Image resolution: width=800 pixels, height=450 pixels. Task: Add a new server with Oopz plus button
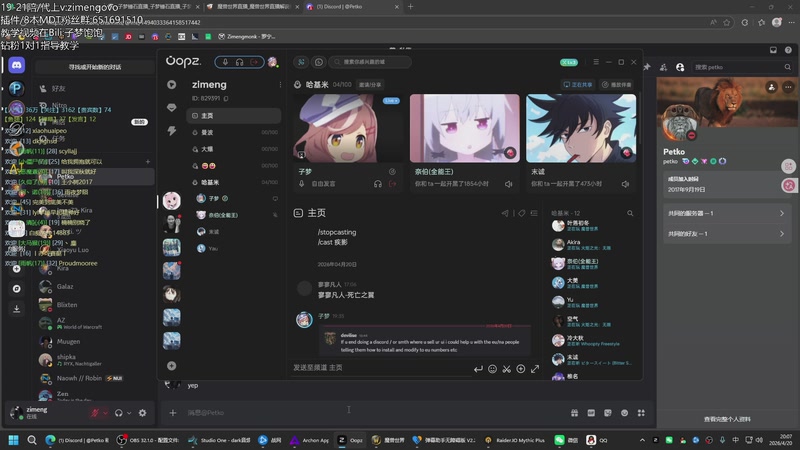(171, 366)
